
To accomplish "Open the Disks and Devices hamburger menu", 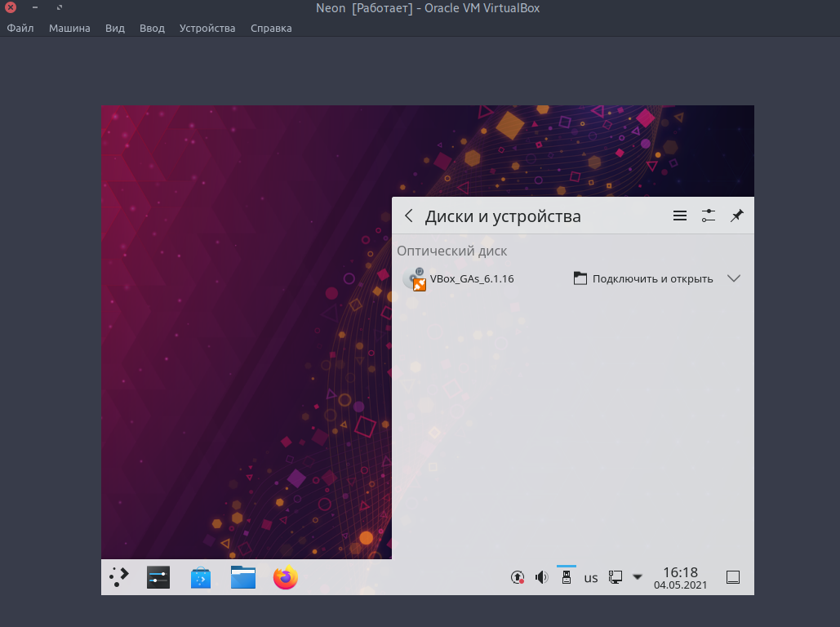I will point(679,215).
